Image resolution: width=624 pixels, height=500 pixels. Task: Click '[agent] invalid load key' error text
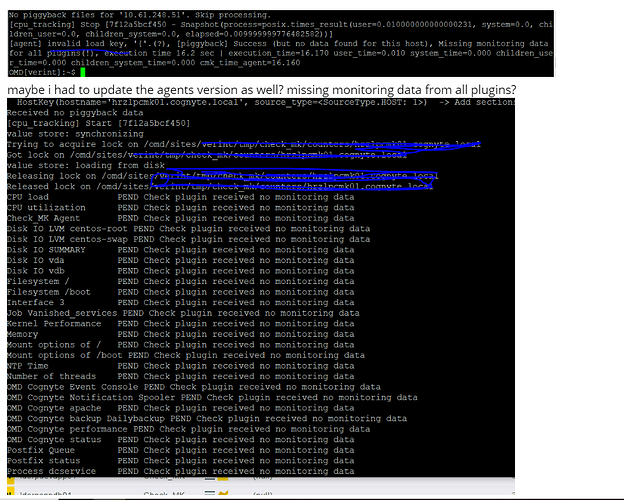pyautogui.click(x=68, y=44)
